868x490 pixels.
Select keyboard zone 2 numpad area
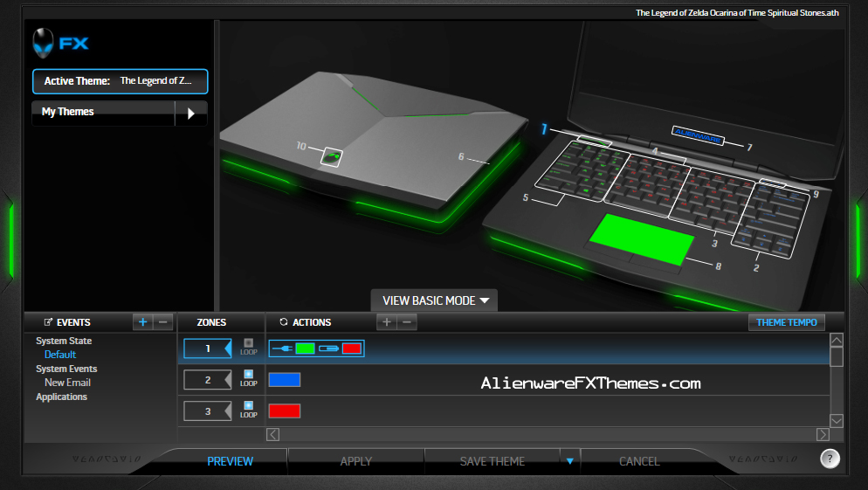click(769, 220)
